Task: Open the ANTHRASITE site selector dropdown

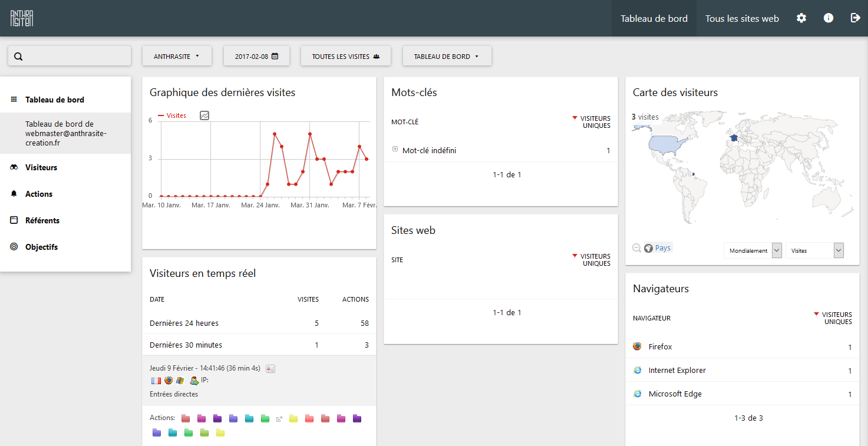Action: (177, 57)
